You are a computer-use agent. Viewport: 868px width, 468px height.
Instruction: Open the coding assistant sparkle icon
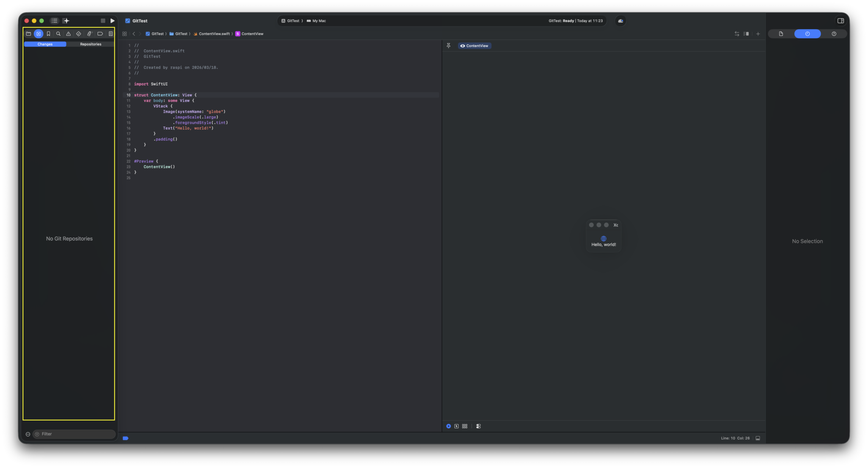66,21
